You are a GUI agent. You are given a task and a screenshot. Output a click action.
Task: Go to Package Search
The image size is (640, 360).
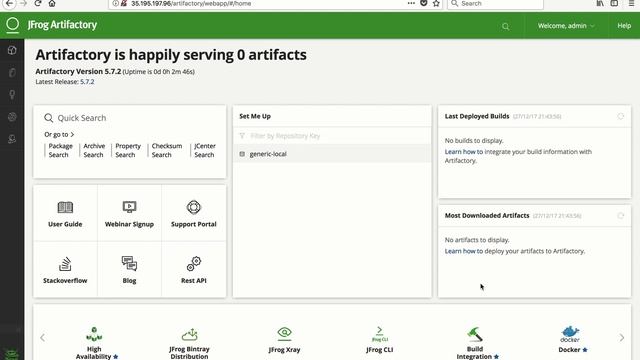point(60,150)
